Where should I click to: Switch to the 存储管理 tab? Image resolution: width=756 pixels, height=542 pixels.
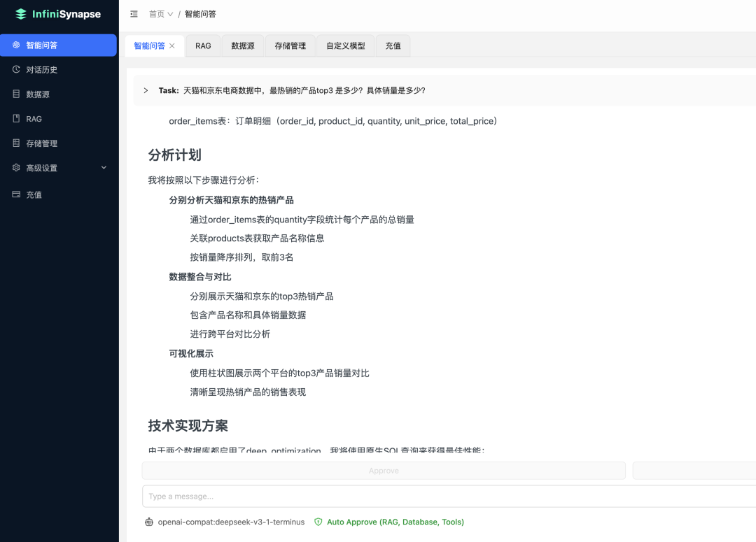(x=290, y=45)
